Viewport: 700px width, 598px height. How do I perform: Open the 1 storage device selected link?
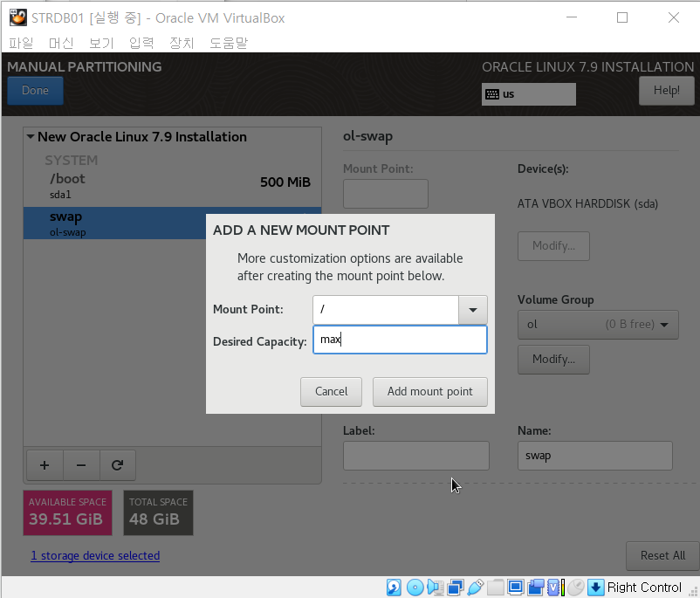pos(95,555)
